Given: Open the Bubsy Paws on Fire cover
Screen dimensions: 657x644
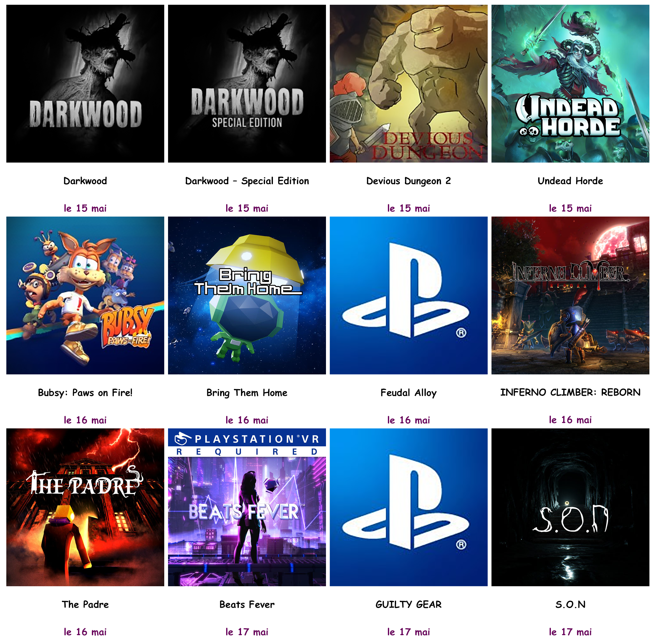Looking at the screenshot, I should point(85,295).
